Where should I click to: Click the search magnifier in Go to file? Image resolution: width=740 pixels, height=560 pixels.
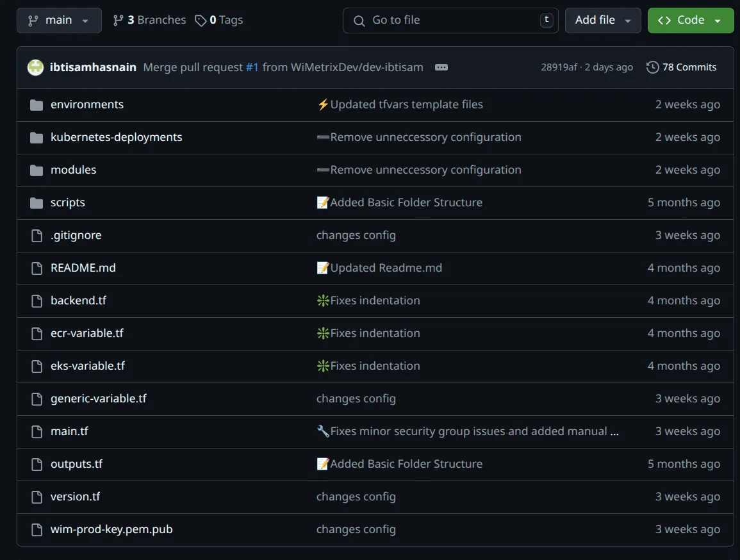(359, 20)
